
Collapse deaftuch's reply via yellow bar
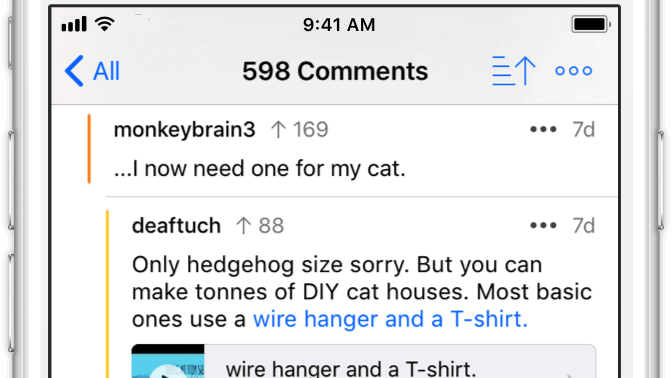coord(108,294)
